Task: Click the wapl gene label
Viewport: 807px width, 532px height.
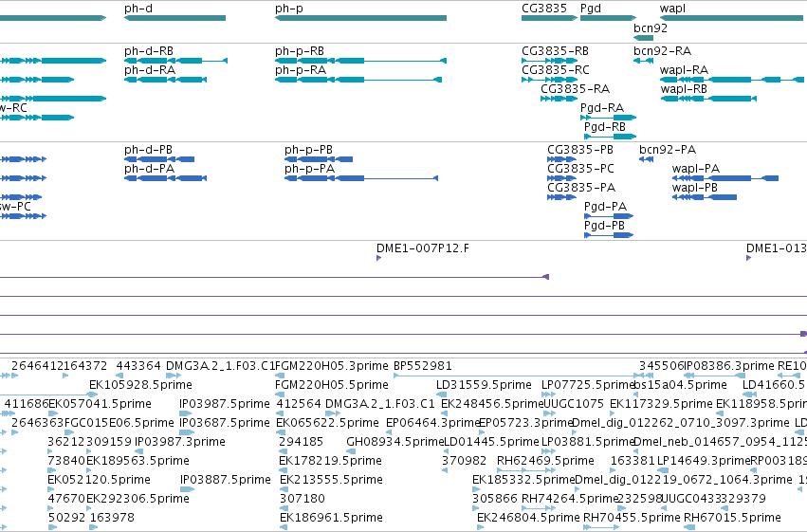Action: (672, 9)
